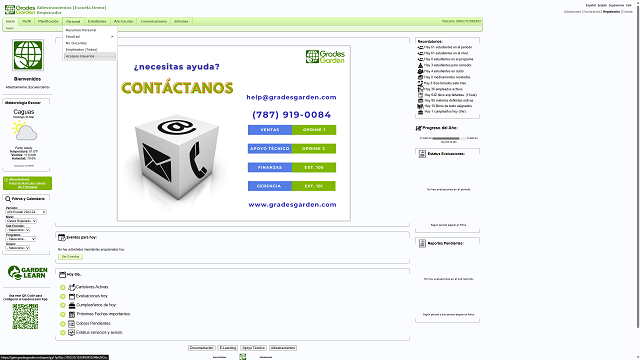Open the Comunicaciones tab
Viewport: 640px width, 360px height.
tap(154, 21)
